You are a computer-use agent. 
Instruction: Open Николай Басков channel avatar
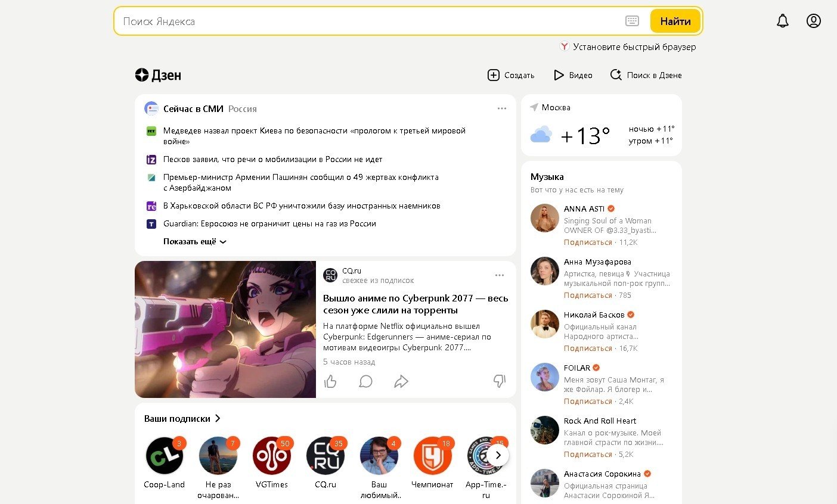(x=545, y=324)
